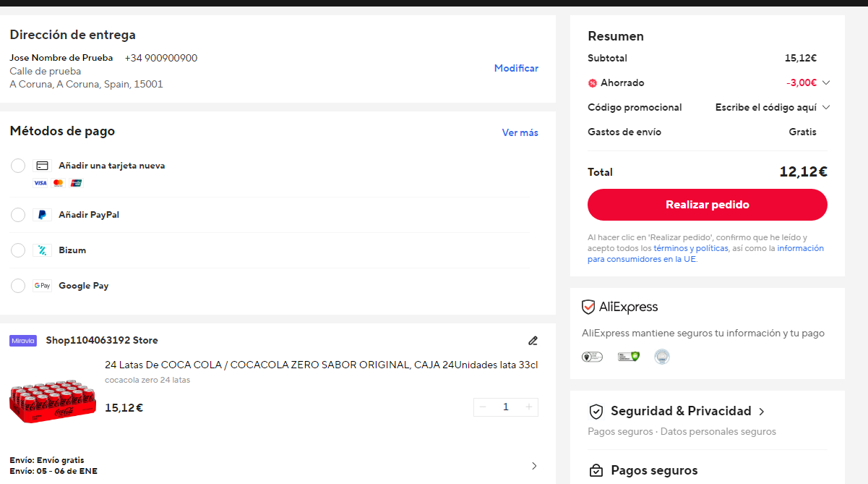Open the 24 Latas De COCA COLA title
The image size is (868, 484).
[321, 365]
